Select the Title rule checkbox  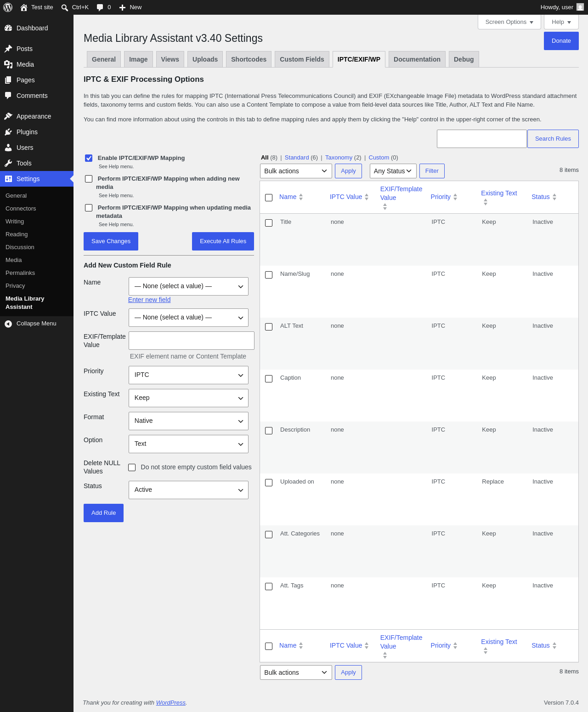[x=269, y=223]
